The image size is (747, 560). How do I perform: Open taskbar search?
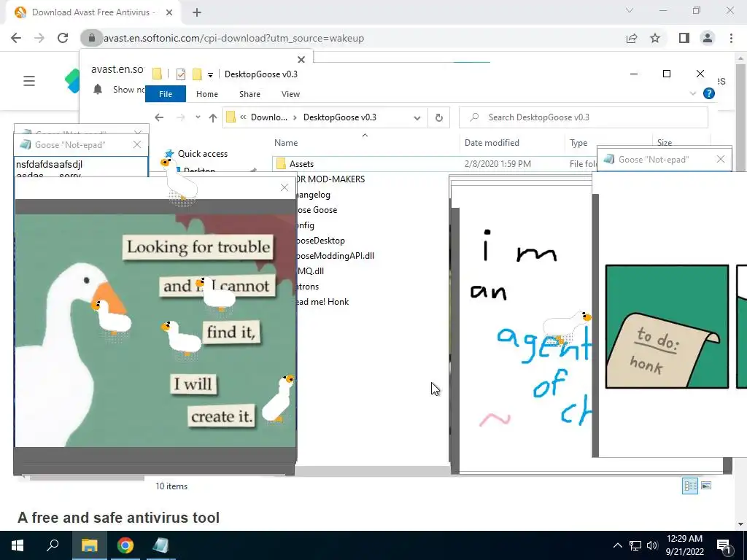click(53, 545)
